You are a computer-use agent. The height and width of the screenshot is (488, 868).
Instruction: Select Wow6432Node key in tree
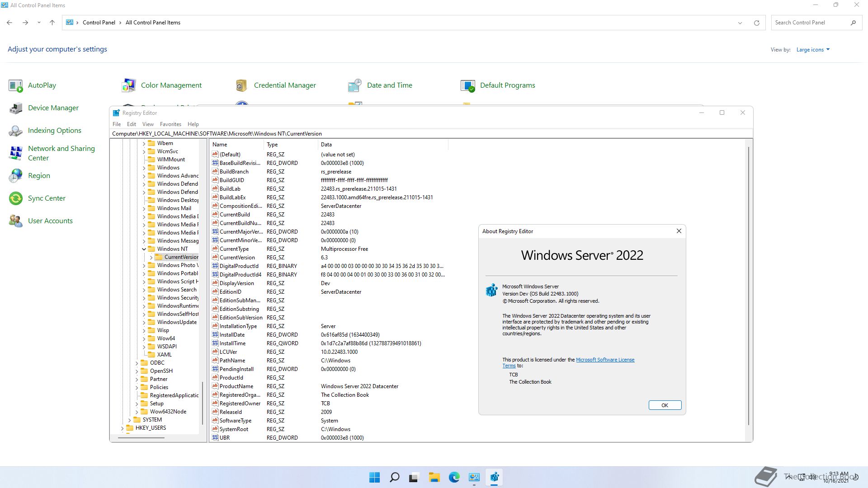(x=168, y=412)
